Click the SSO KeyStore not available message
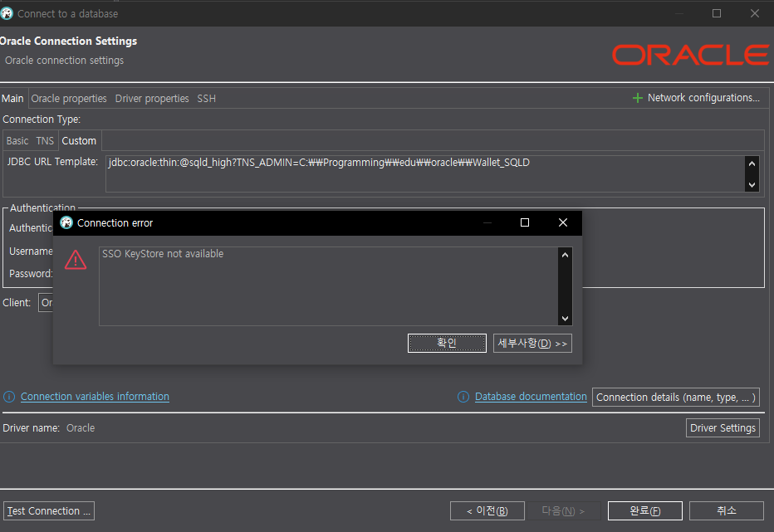This screenshot has width=774, height=532. (x=163, y=254)
